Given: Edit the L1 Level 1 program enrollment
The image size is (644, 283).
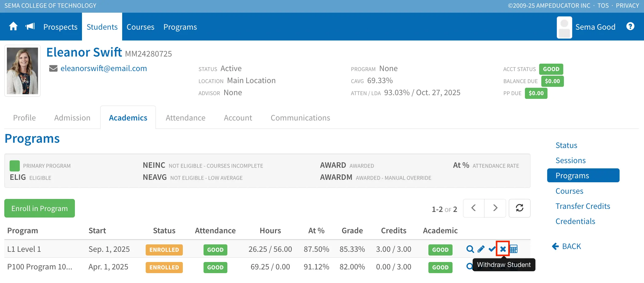Looking at the screenshot, I should 481,249.
